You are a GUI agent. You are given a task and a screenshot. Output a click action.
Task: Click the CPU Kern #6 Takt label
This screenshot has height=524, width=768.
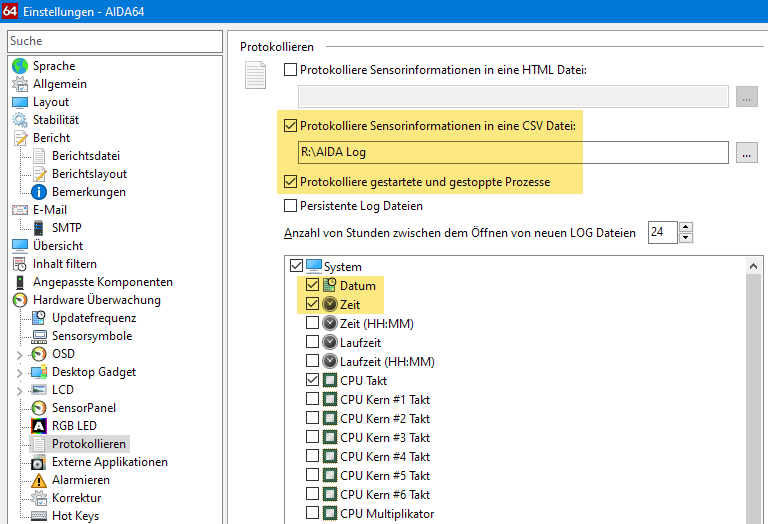385,495
